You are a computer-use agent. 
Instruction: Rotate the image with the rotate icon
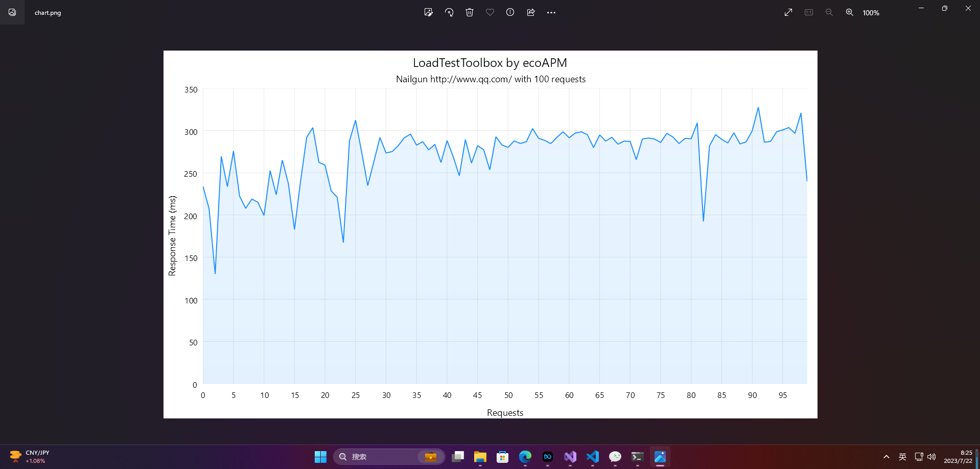point(449,12)
